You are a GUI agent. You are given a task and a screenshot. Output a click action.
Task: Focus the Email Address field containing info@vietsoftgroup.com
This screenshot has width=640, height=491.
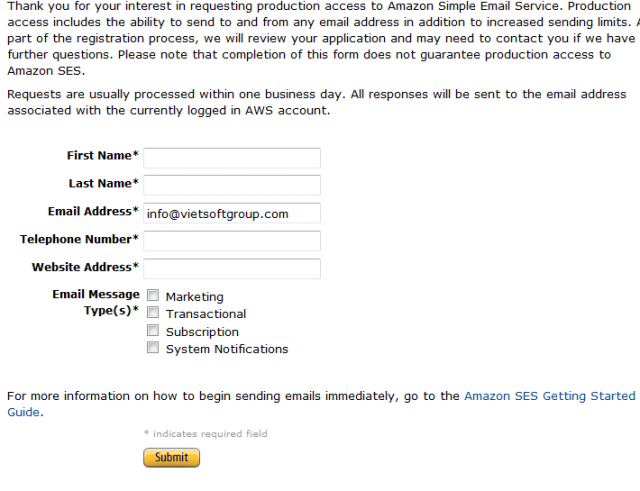point(232,213)
